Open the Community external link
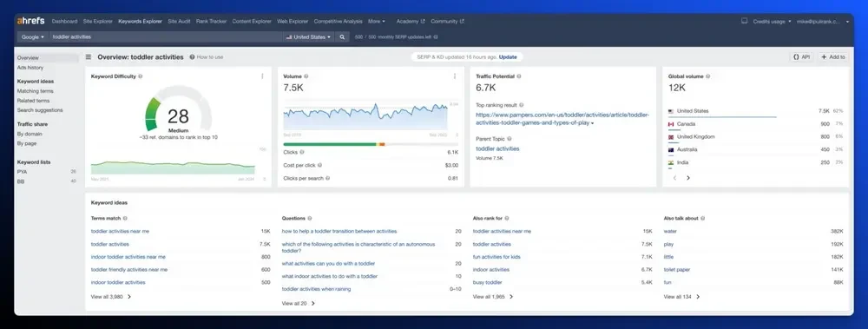 pyautogui.click(x=447, y=21)
